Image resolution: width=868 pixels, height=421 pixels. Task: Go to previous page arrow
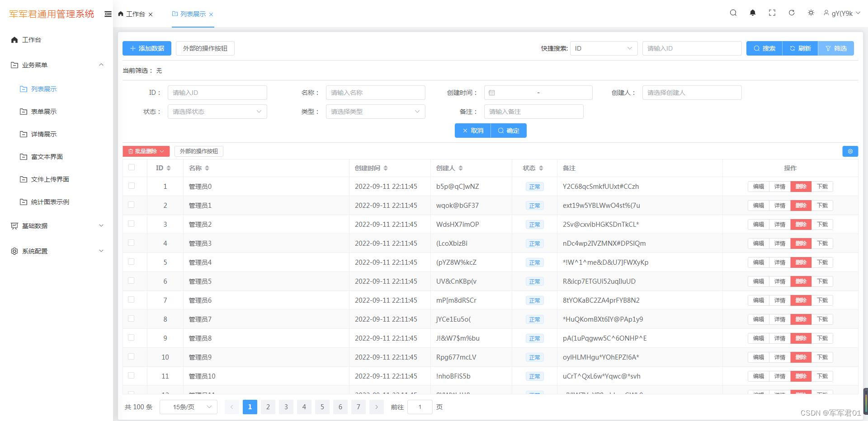[232, 407]
